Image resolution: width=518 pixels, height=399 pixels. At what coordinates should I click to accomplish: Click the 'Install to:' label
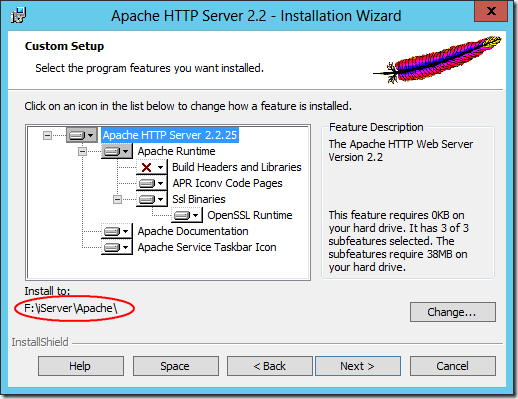pyautogui.click(x=47, y=291)
